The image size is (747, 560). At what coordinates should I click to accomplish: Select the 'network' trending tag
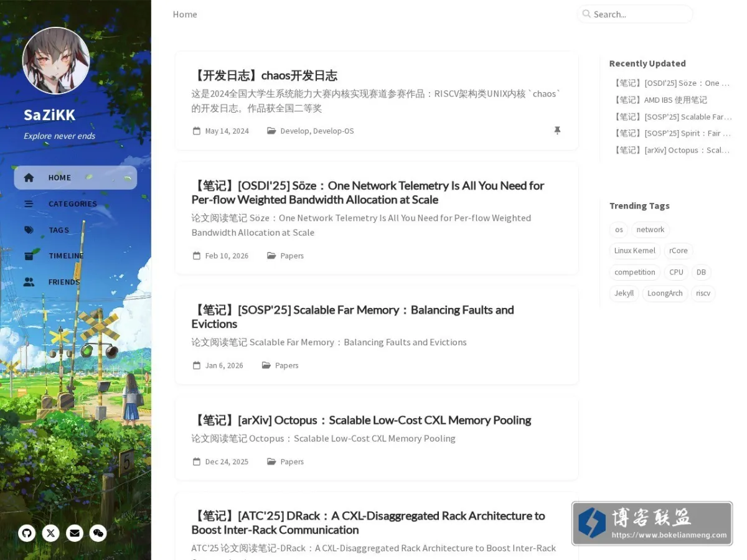(x=651, y=230)
